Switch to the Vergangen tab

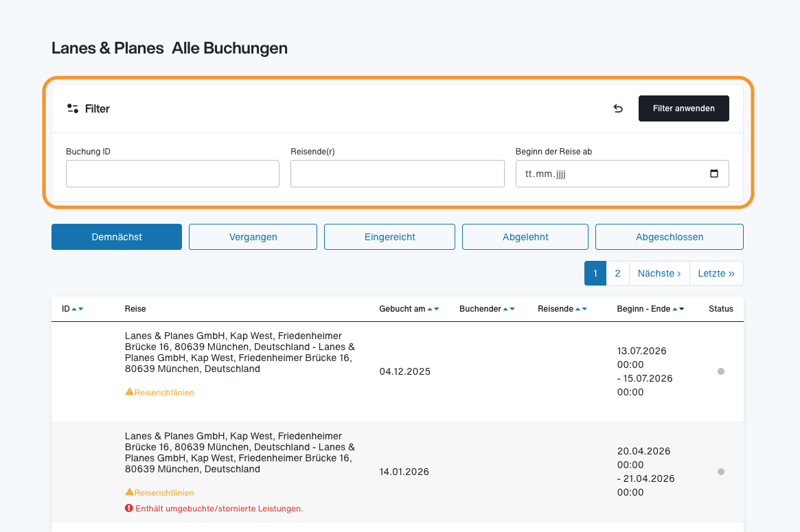[253, 237]
